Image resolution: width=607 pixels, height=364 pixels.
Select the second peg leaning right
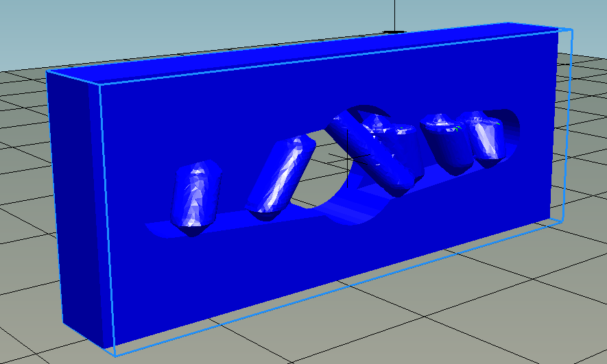pyautogui.click(x=281, y=178)
